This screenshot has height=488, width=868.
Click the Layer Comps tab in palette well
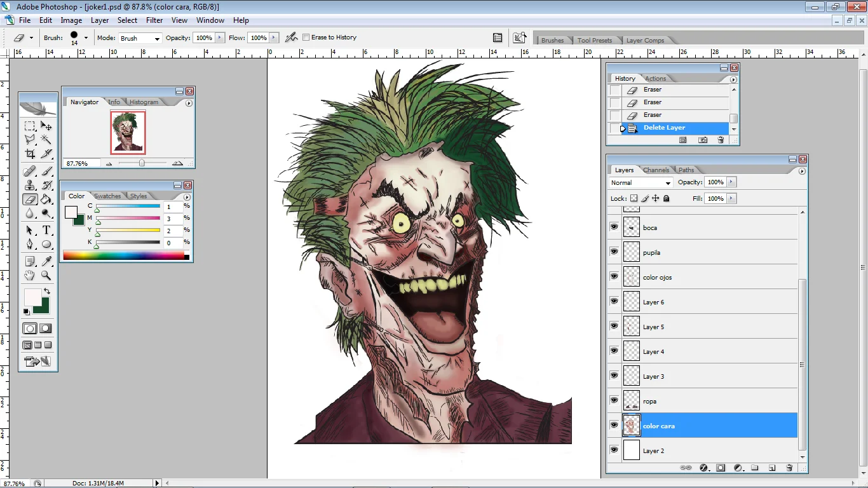[645, 41]
